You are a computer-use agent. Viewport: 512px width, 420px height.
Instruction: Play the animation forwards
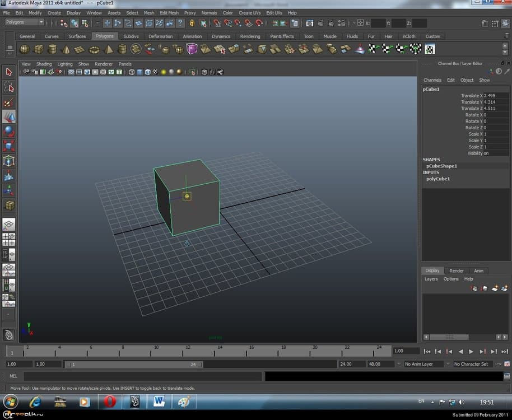(471, 352)
